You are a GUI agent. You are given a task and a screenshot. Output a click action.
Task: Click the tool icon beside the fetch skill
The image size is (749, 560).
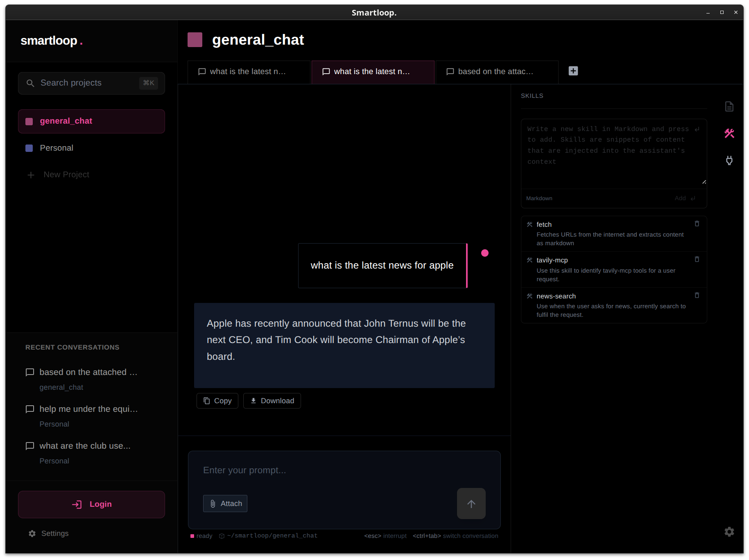click(530, 224)
